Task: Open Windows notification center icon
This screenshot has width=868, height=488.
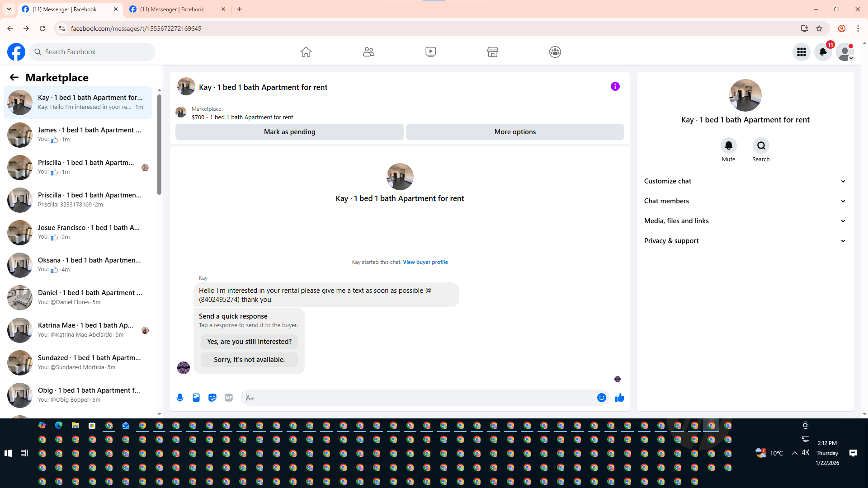Action: point(853,453)
